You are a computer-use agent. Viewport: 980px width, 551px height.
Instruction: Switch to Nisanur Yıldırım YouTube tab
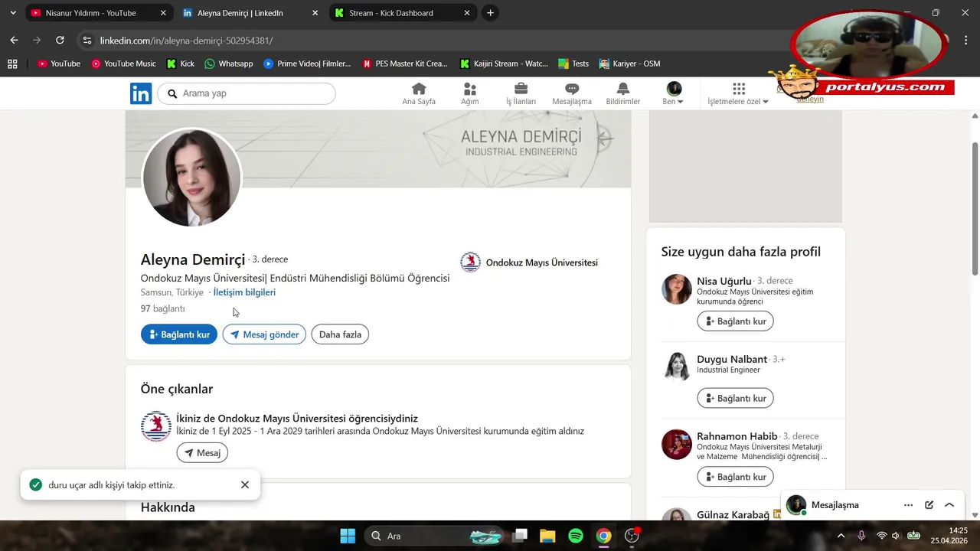[98, 13]
